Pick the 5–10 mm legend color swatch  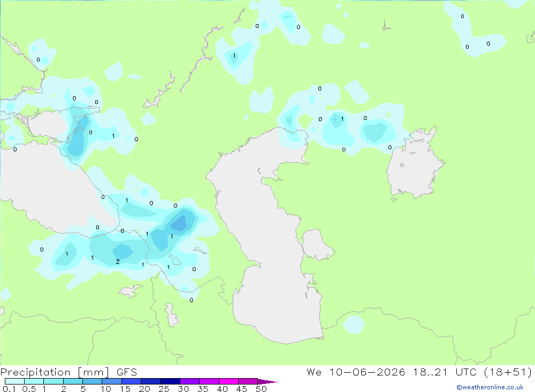[x=93, y=381]
